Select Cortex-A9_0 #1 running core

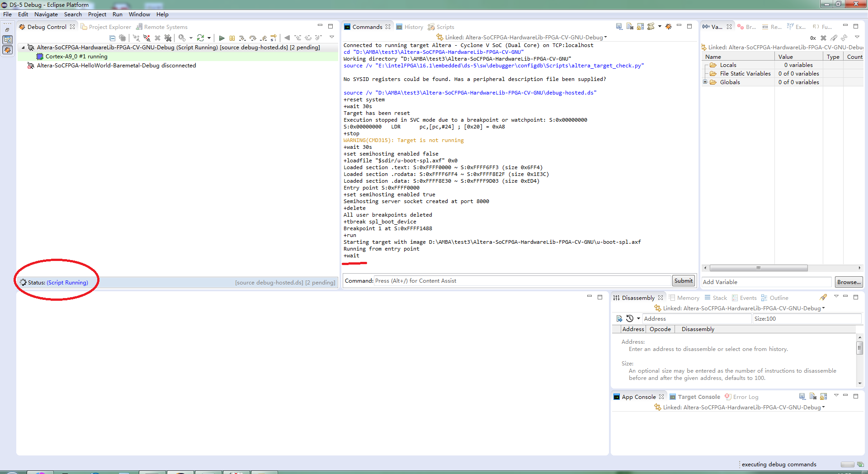[x=76, y=57]
